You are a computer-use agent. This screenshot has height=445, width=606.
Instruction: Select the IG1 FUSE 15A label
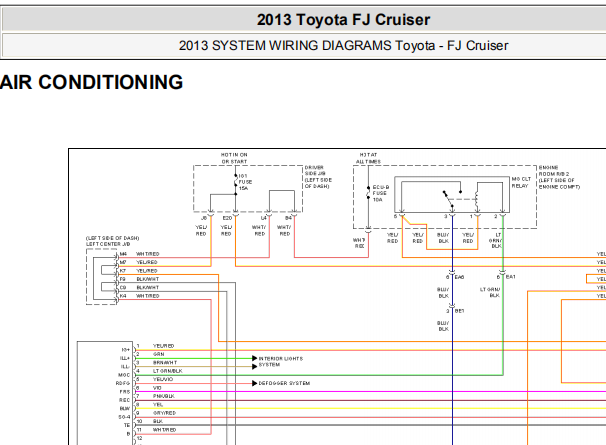[x=245, y=182]
